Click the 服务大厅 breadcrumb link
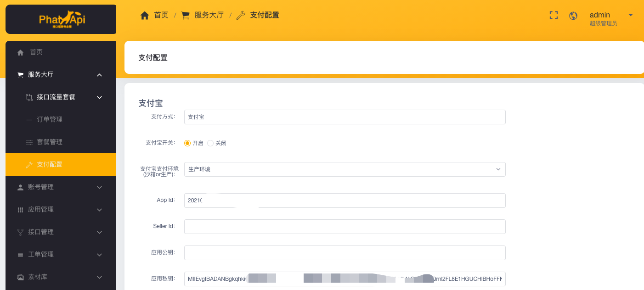This screenshot has height=290, width=644. pyautogui.click(x=209, y=15)
